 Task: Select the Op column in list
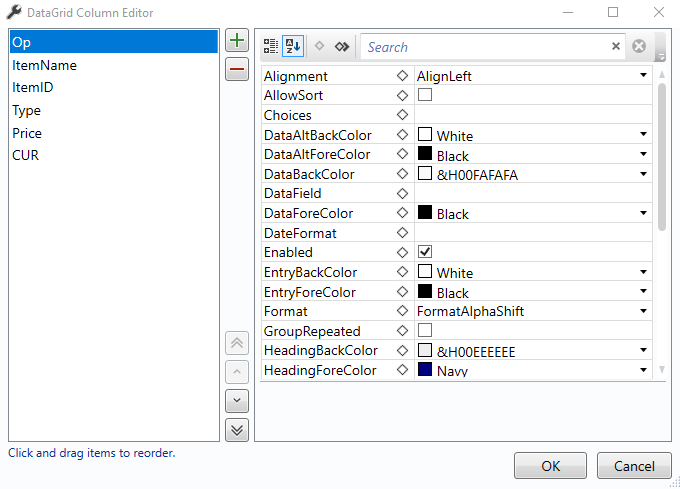coord(114,42)
